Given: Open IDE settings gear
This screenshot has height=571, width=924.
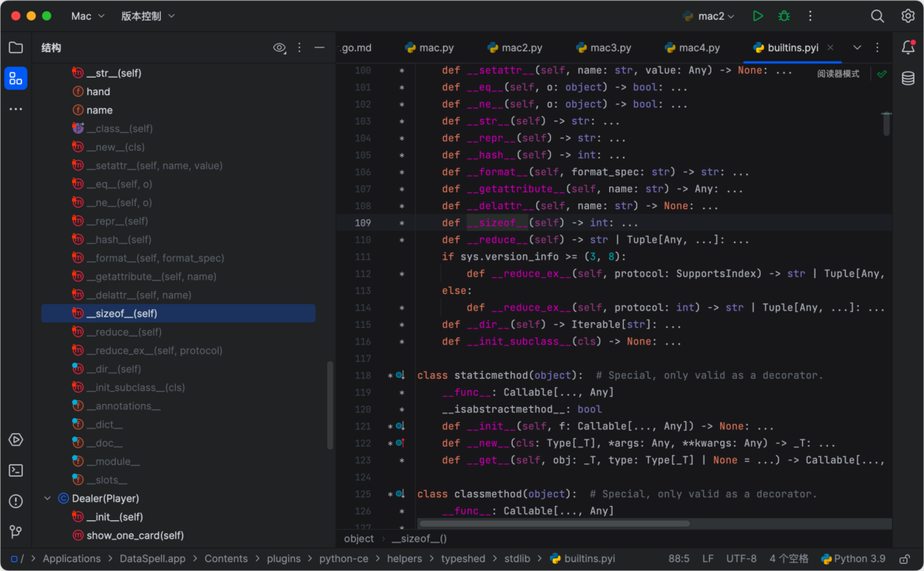Looking at the screenshot, I should click(x=907, y=16).
